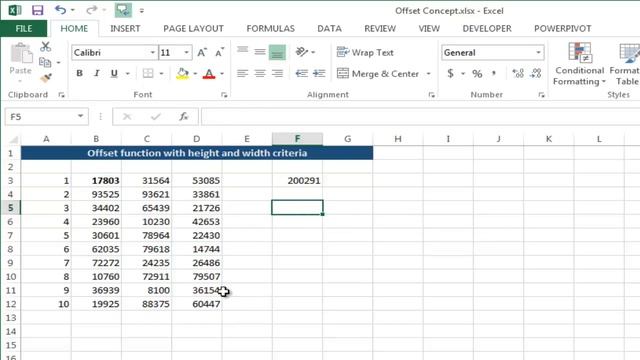Apply accounting dollar format
Viewport: 640px width, 360px height.
click(x=451, y=73)
